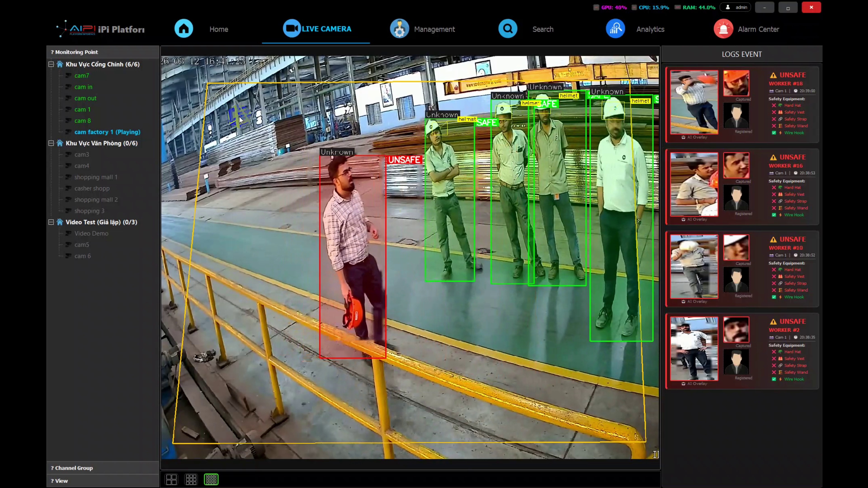Image resolution: width=868 pixels, height=488 pixels.
Task: Select the cam 6 camera
Action: coord(83,256)
